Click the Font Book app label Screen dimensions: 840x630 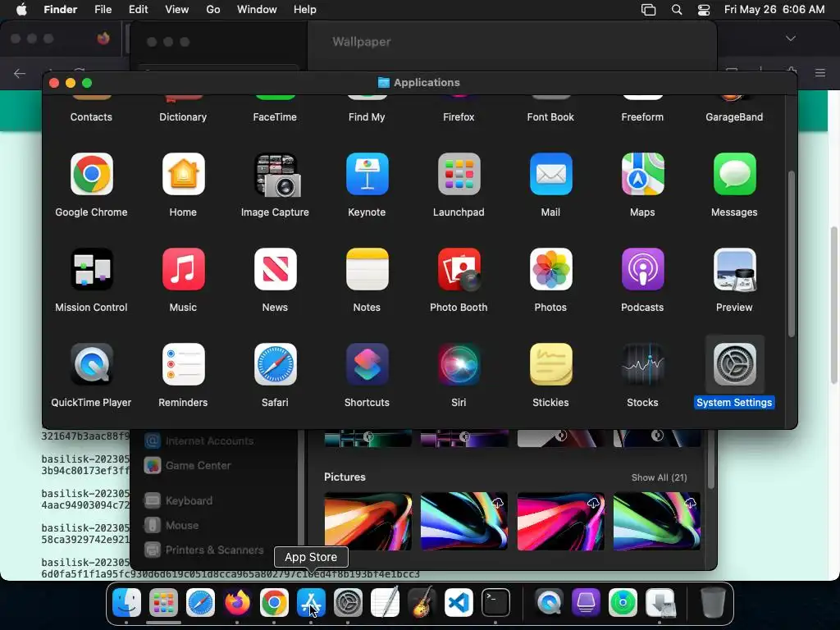tap(550, 116)
